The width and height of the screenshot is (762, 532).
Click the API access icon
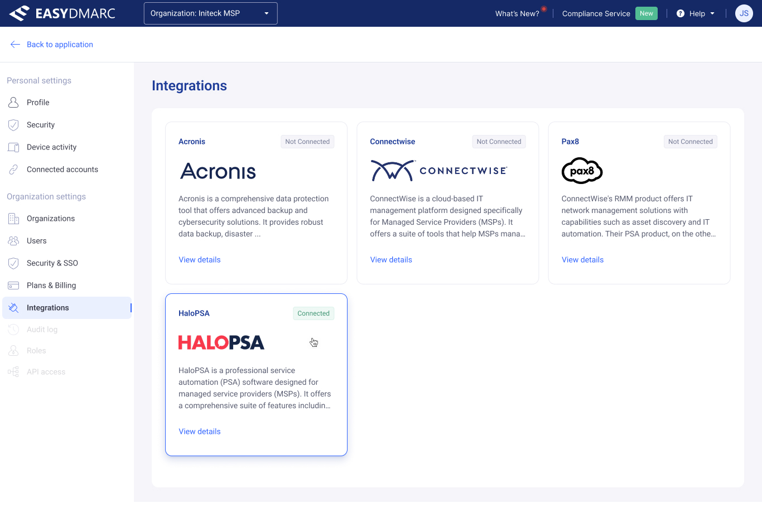tap(13, 372)
